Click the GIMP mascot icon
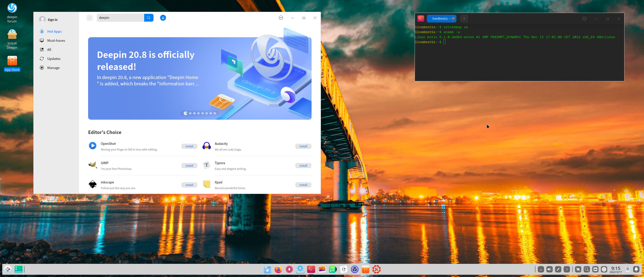The image size is (644, 277). click(92, 165)
